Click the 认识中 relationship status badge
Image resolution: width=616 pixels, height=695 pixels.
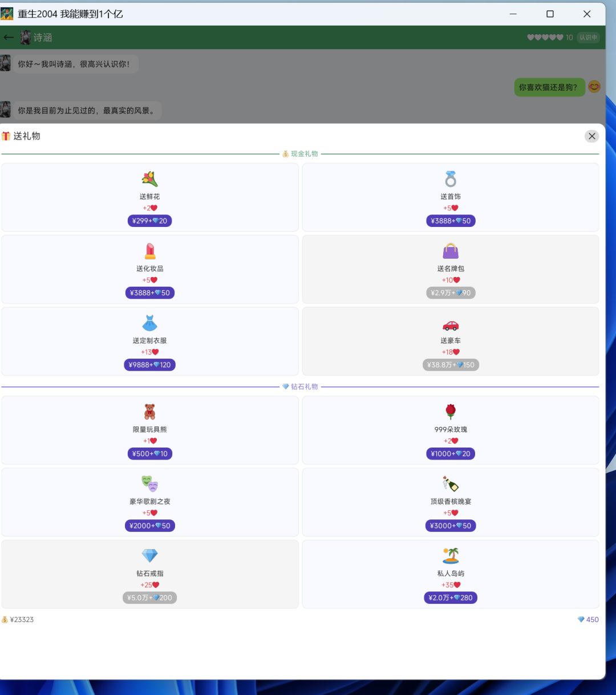pos(588,38)
